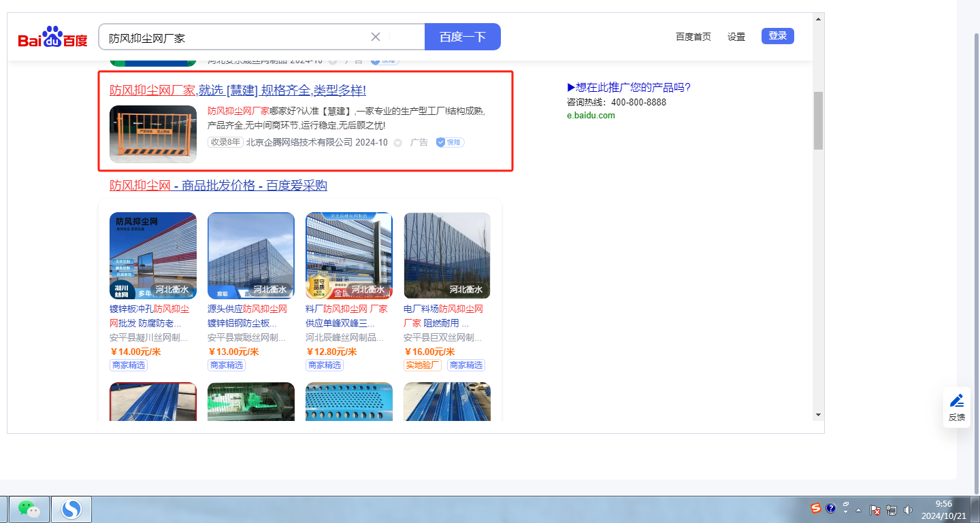Show hidden tray icons arrow
The height and width of the screenshot is (523, 980).
coord(859,509)
